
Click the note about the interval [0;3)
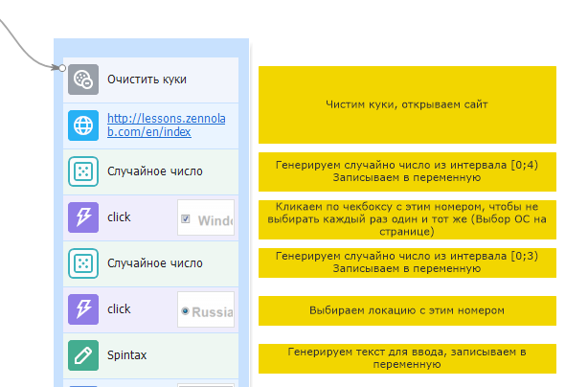coord(406,262)
